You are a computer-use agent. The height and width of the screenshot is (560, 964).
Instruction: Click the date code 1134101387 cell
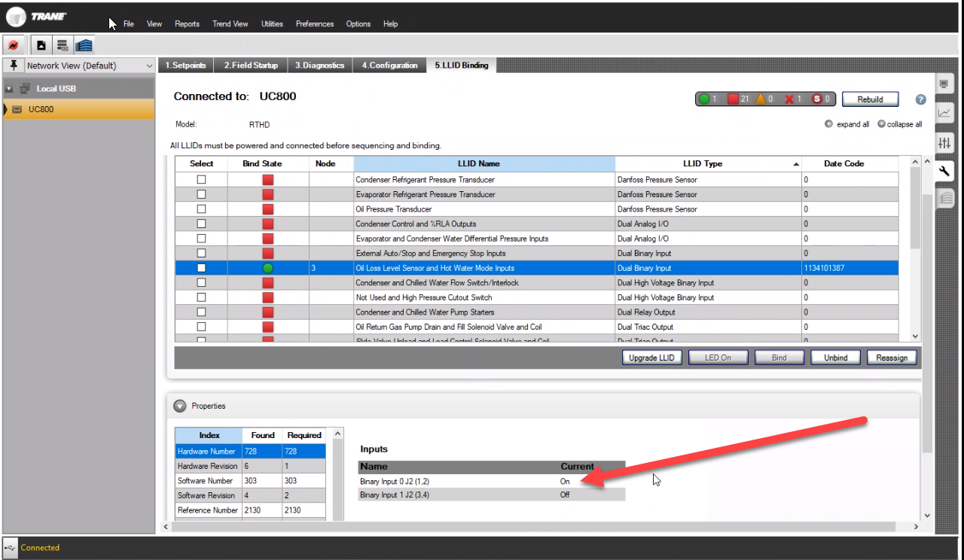tap(850, 268)
